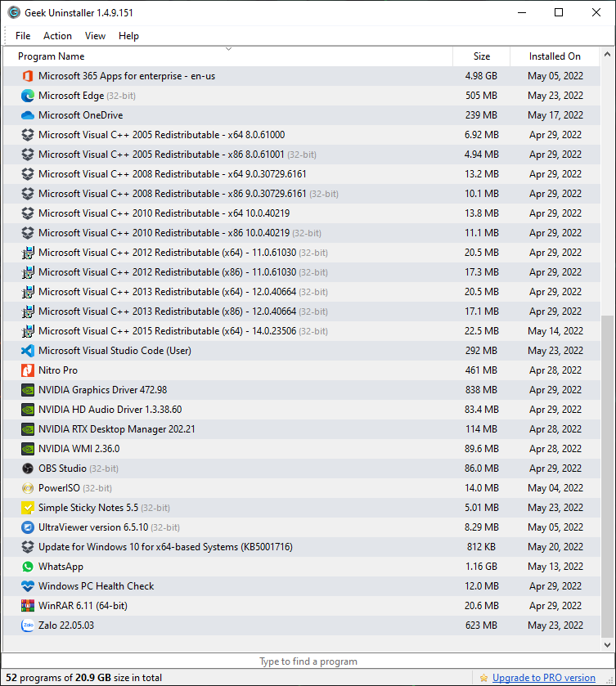Click the Upgrade to PRO version link
The height and width of the screenshot is (686, 616).
544,678
